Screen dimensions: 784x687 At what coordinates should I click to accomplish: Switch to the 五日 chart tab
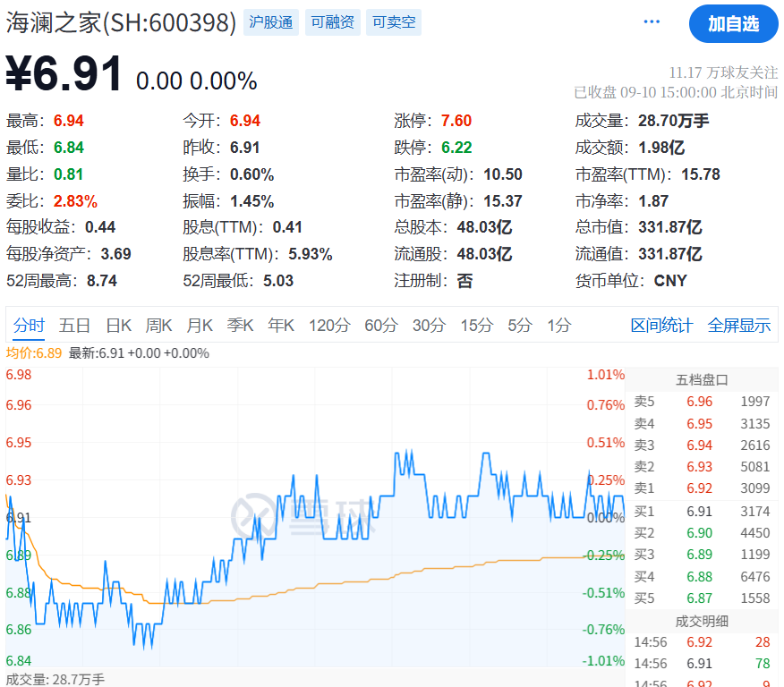74,325
